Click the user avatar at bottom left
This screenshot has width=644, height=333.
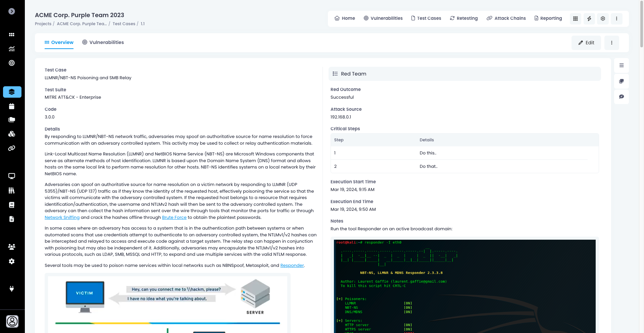tap(12, 321)
